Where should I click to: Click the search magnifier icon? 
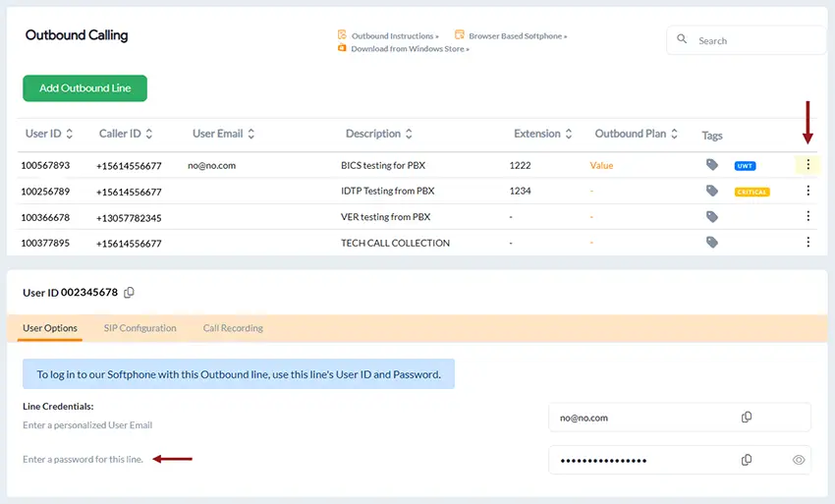(682, 39)
